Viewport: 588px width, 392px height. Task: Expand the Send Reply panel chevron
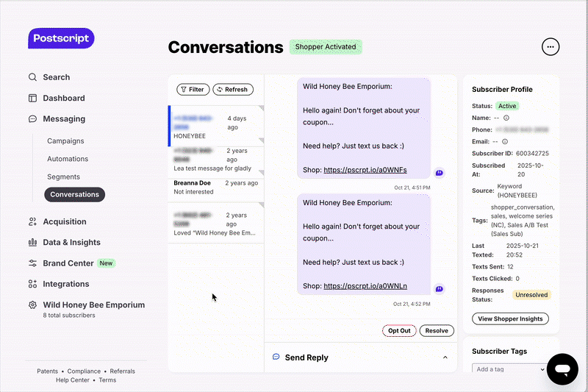pos(445,357)
